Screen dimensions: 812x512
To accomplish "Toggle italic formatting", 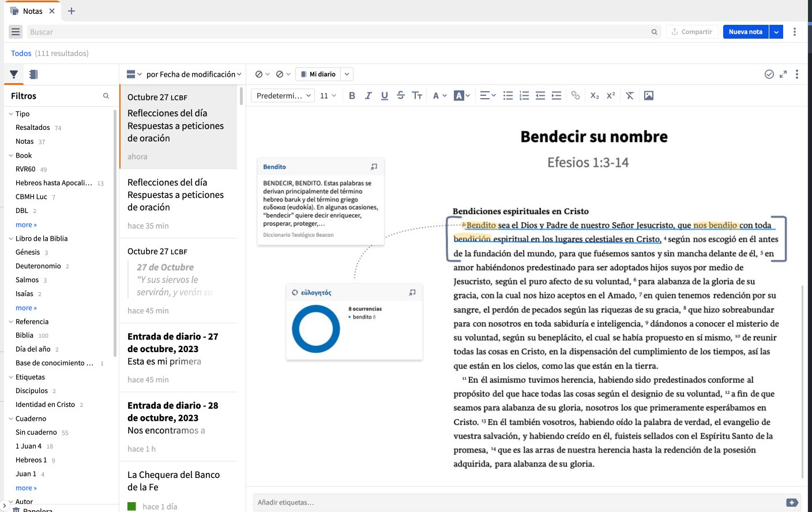I will [x=368, y=96].
